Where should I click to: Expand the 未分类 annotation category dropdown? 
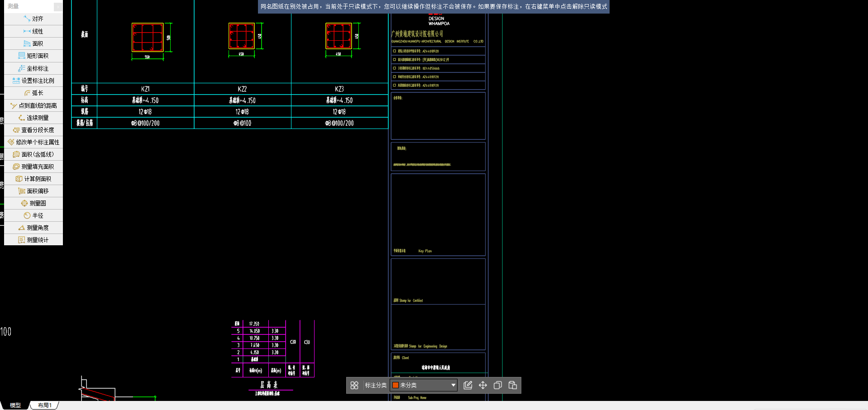click(x=453, y=385)
